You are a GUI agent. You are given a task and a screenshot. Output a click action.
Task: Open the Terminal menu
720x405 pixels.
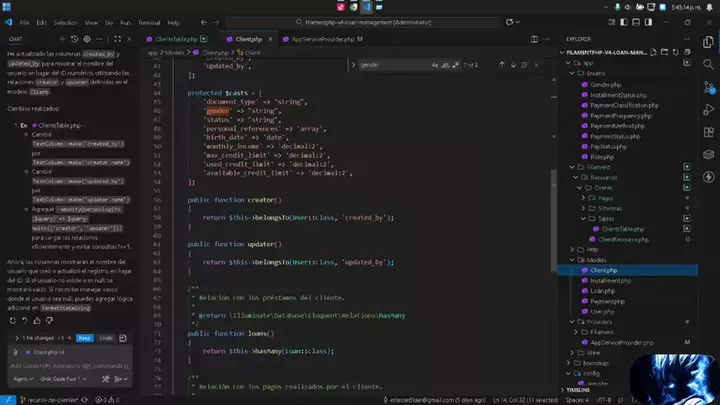click(148, 21)
